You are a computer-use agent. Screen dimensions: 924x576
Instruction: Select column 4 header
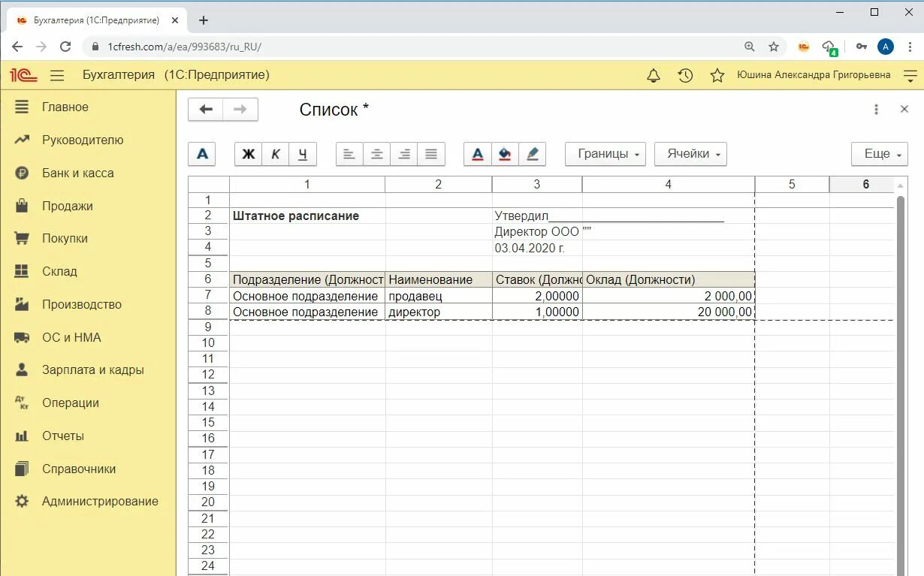tap(669, 184)
